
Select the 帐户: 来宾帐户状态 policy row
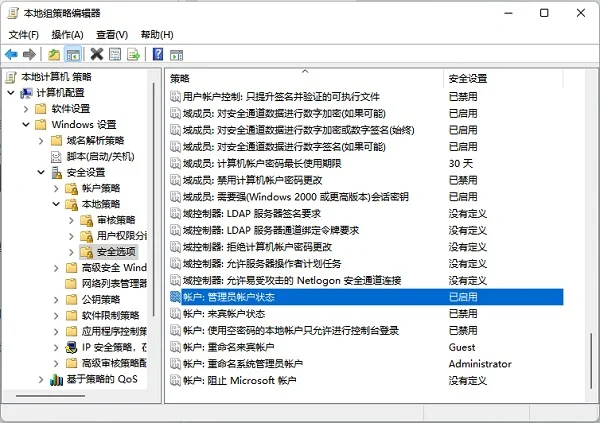pyautogui.click(x=366, y=314)
